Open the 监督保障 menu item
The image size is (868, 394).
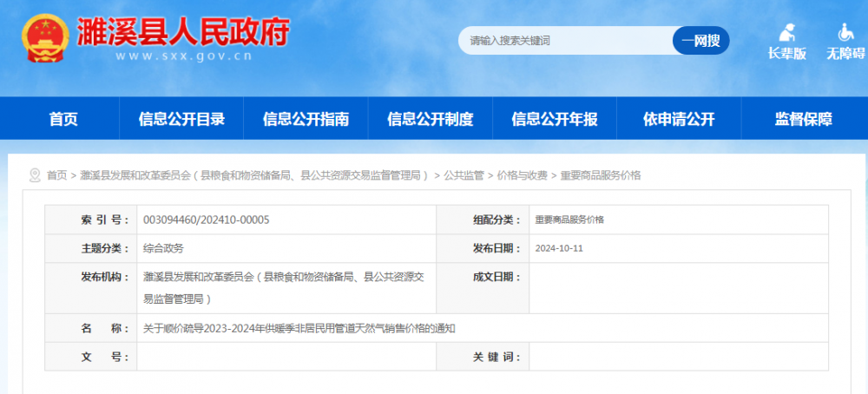coord(803,118)
